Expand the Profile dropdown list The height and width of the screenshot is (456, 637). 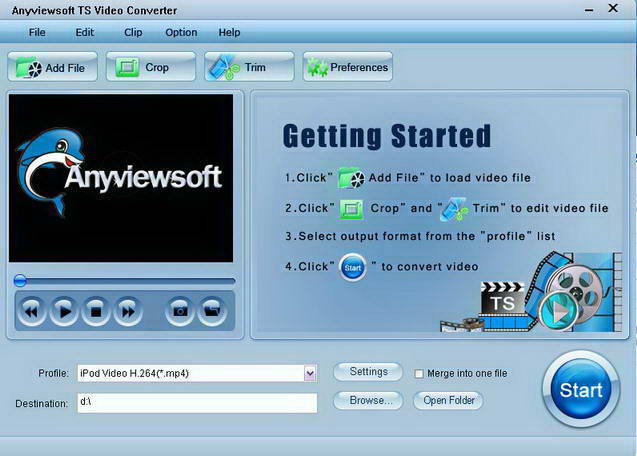pos(310,373)
